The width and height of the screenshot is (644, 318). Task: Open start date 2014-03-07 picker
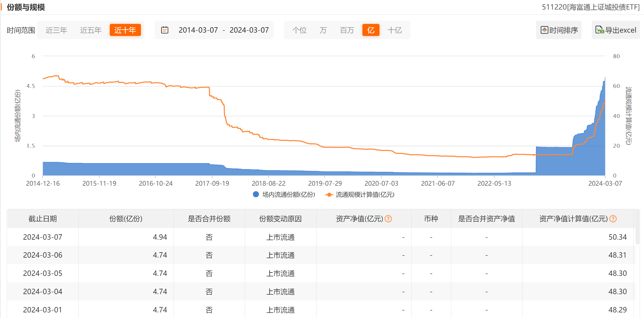(x=198, y=30)
